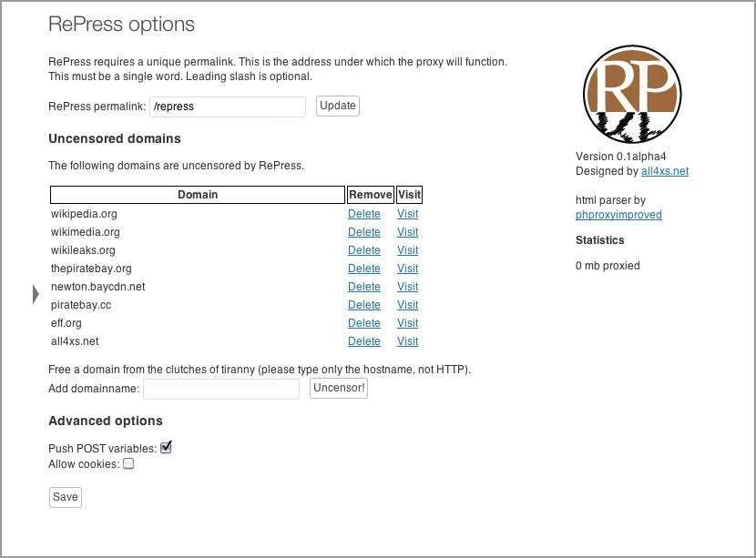Open the all4xs.net designer link
Image resolution: width=756 pixels, height=558 pixels.
click(665, 171)
